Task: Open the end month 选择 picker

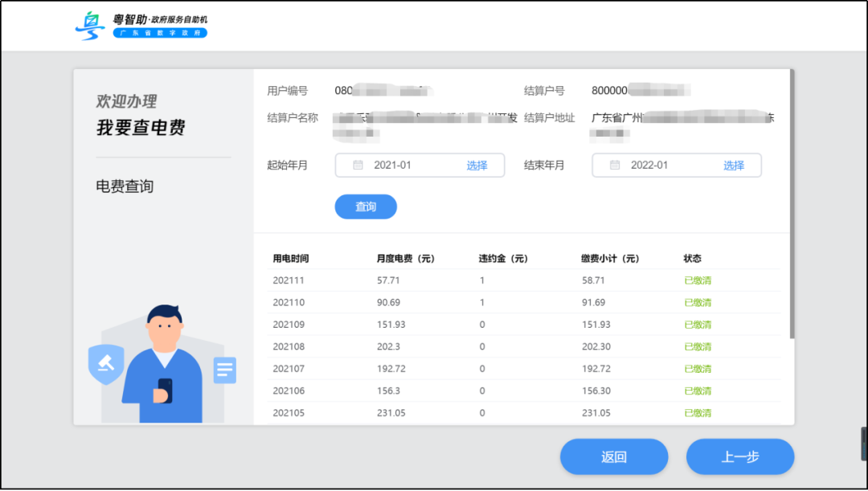Action: coord(736,165)
